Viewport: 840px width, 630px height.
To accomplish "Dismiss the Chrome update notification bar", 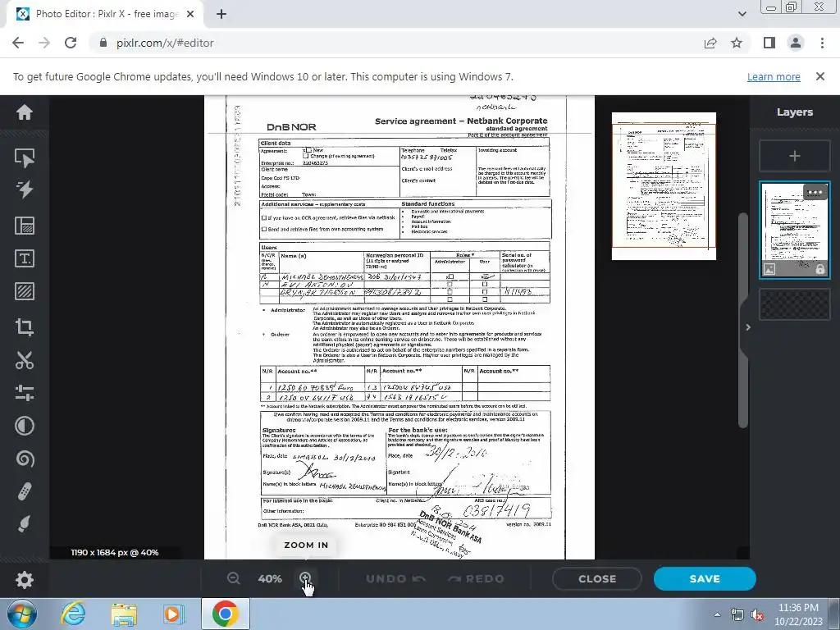I will pos(820,76).
